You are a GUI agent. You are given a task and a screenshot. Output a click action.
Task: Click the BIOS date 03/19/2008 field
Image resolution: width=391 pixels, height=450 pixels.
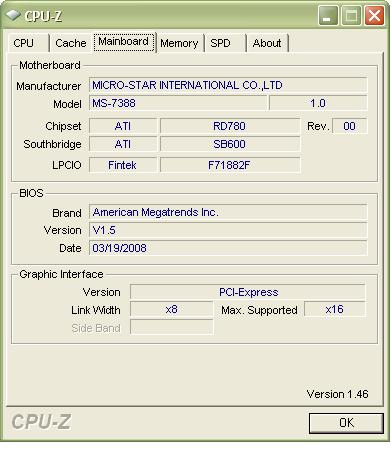point(228,248)
